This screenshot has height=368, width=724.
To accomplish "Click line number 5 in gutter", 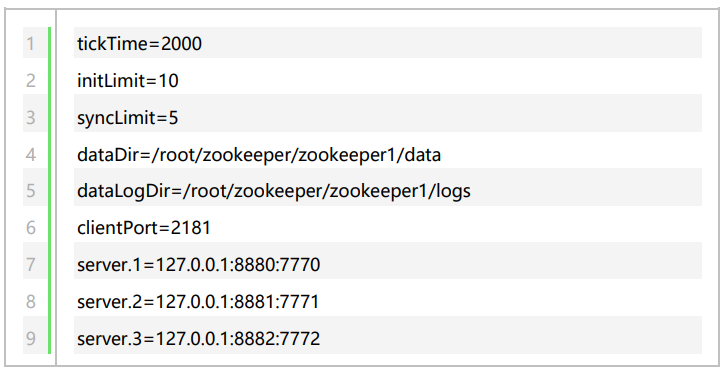I will (31, 191).
